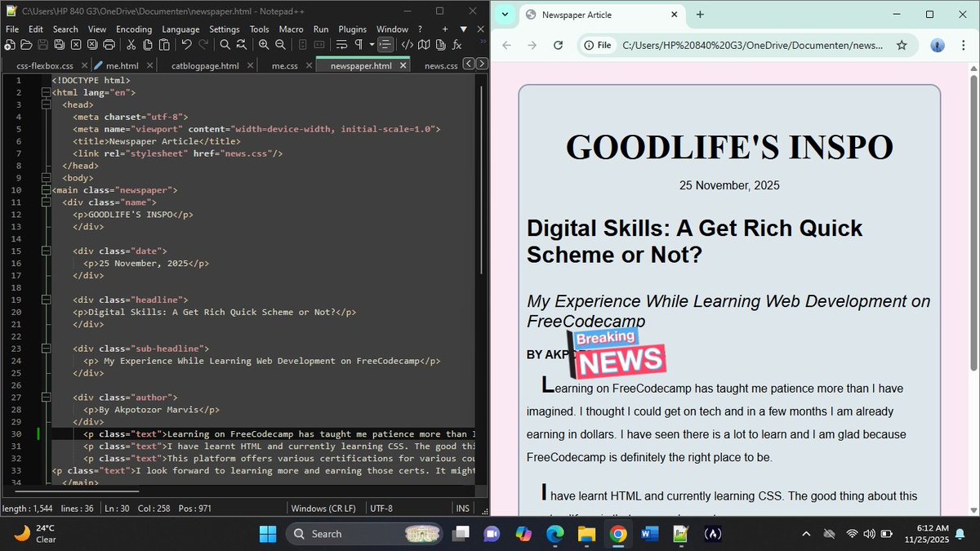Image resolution: width=980 pixels, height=551 pixels.
Task: Open Chrome tab search dropdown
Action: pyautogui.click(x=505, y=15)
